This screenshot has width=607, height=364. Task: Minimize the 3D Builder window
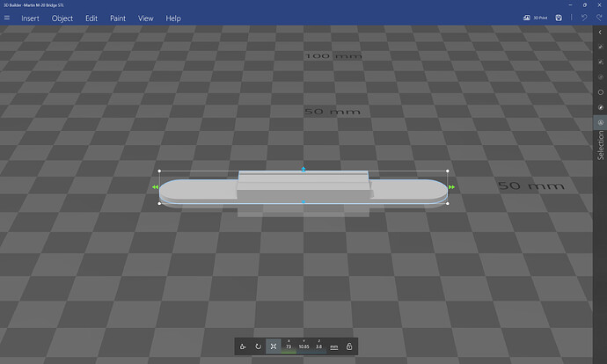[570, 5]
